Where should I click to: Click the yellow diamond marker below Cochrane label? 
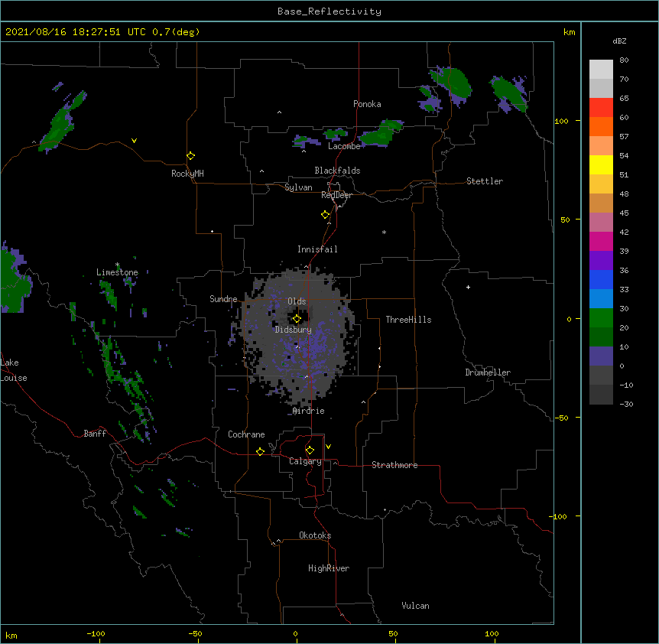260,451
